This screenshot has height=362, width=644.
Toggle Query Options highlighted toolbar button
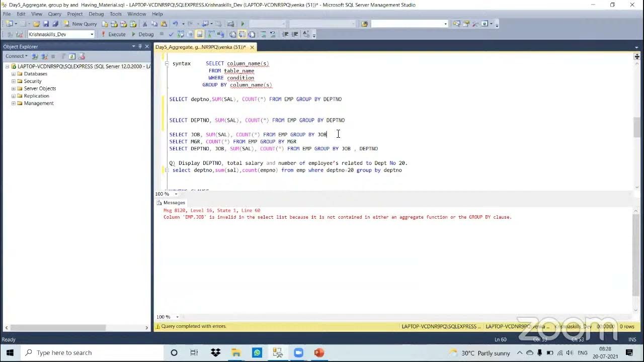click(200, 34)
